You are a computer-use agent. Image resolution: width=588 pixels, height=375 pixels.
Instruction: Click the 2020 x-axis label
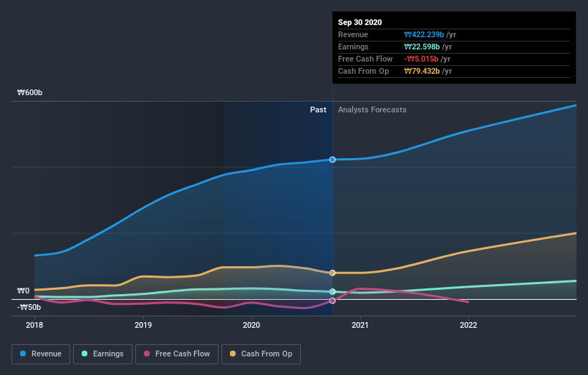(251, 325)
